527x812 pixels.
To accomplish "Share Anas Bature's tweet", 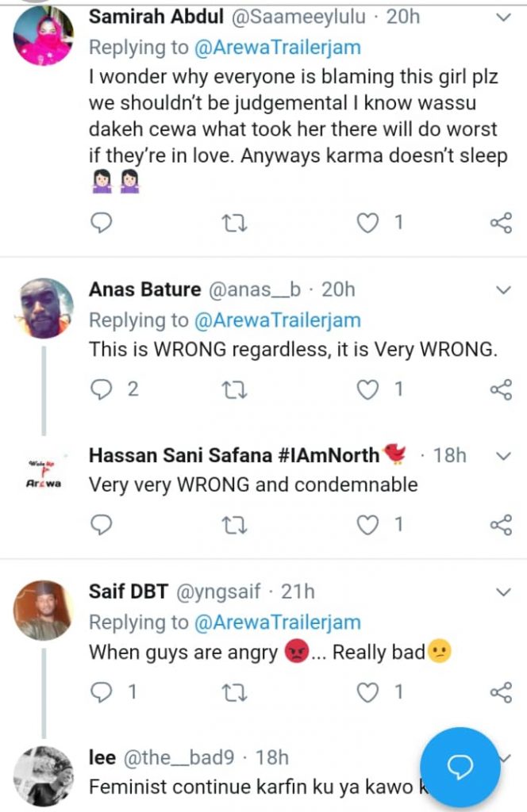I will [x=501, y=389].
